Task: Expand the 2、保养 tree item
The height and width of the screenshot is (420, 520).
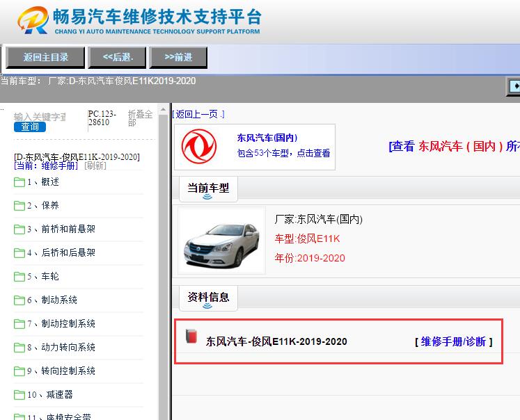Action: [x=43, y=205]
